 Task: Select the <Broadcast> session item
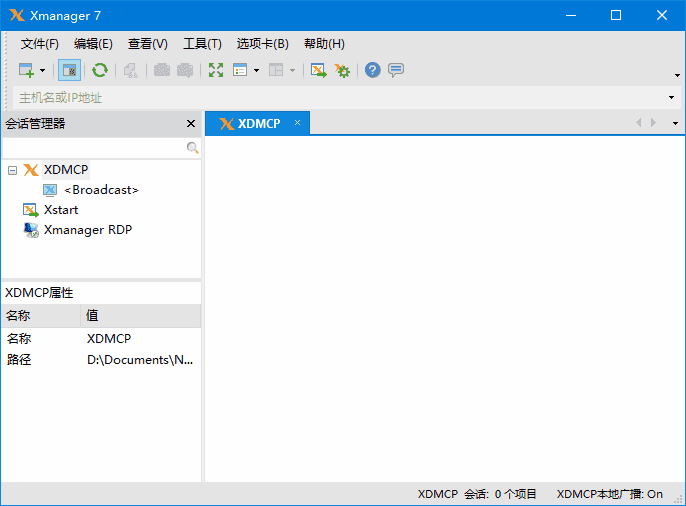tap(101, 190)
